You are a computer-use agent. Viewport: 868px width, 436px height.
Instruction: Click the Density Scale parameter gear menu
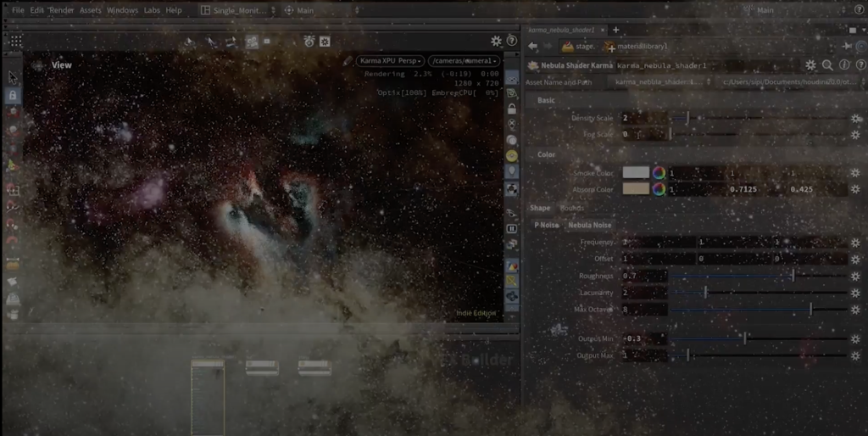click(x=854, y=118)
